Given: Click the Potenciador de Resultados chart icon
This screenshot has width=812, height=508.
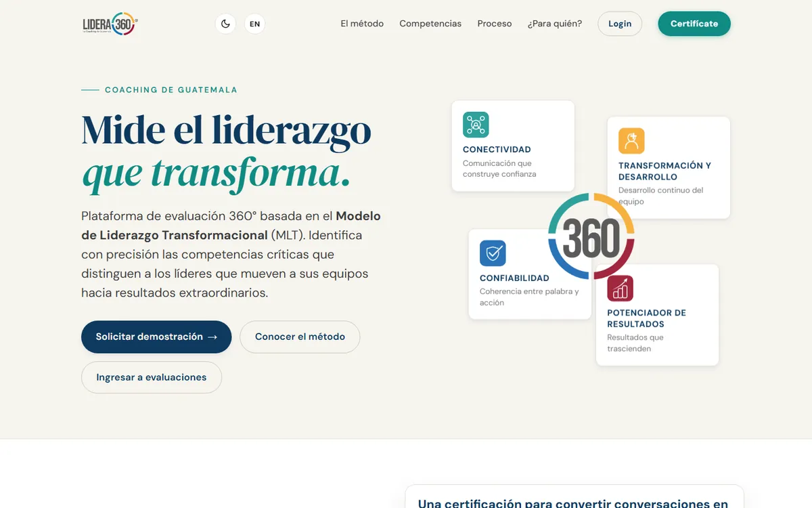Looking at the screenshot, I should 620,288.
